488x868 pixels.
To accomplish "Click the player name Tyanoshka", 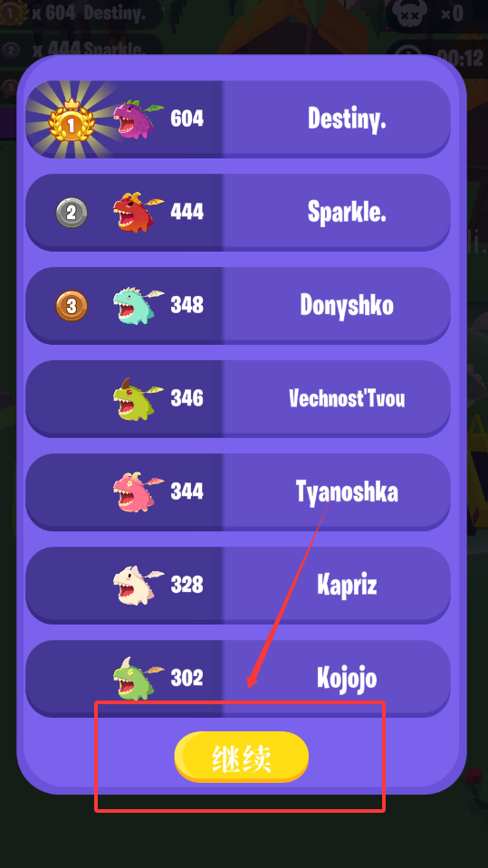I will [347, 491].
